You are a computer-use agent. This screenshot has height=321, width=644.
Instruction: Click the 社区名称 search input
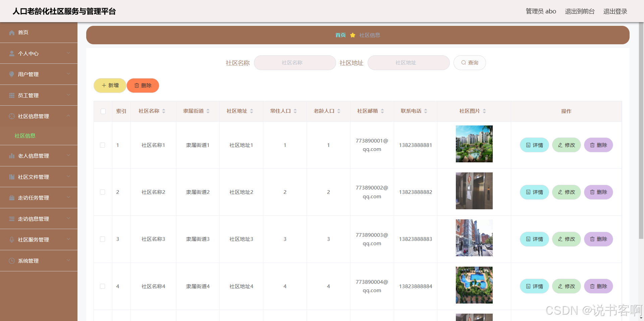(x=295, y=63)
